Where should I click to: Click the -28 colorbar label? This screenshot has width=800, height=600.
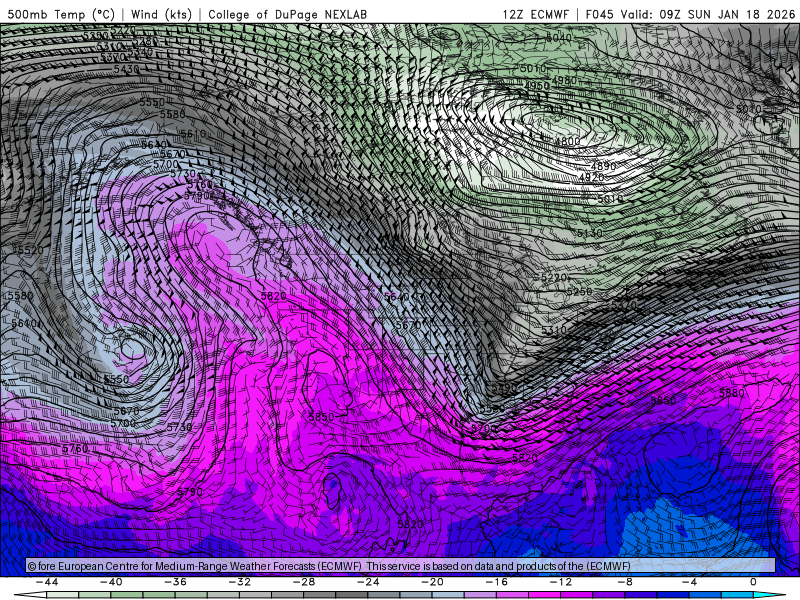(304, 582)
